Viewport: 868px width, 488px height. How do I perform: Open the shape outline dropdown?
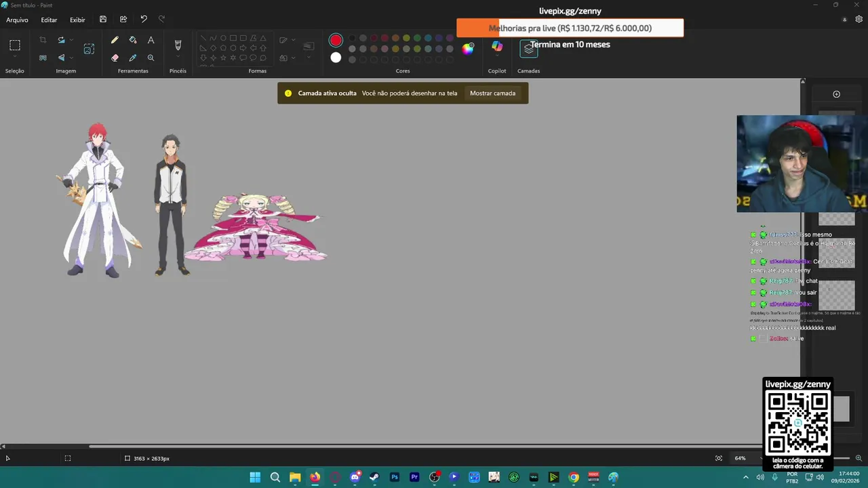293,40
